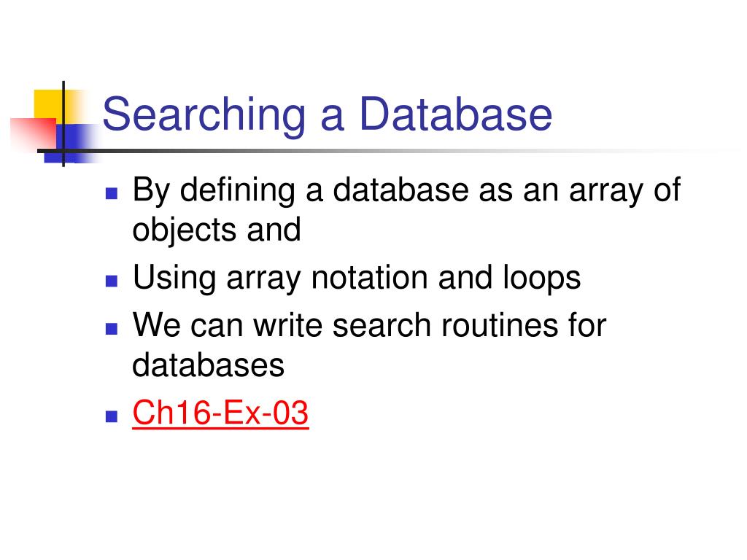Screen dimensions: 747x560
Task: Select the bullet marker before 'We can write'
Action: (112, 329)
